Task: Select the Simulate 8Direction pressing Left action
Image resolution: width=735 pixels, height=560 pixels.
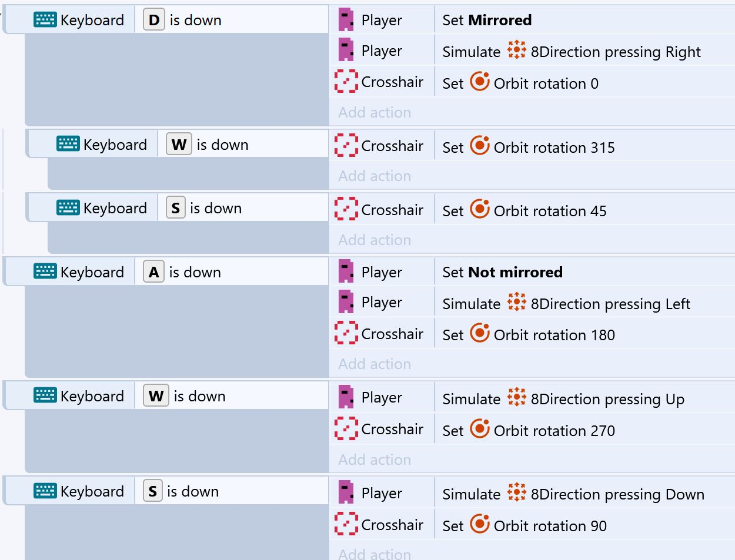Action: pos(566,303)
